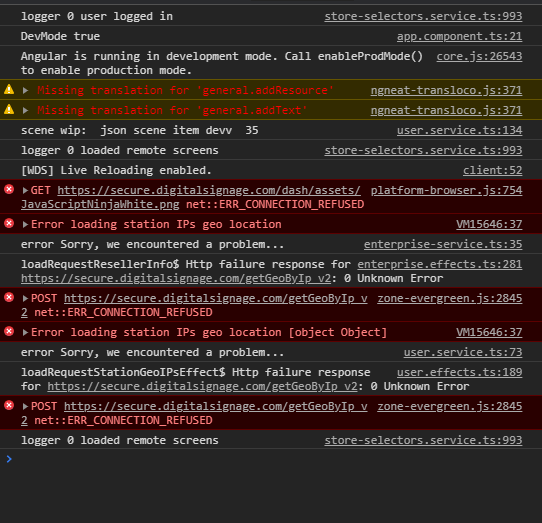Follow the getGeoByIp_v2 URL in the loadRequestResellerInfo$ message

(176, 279)
